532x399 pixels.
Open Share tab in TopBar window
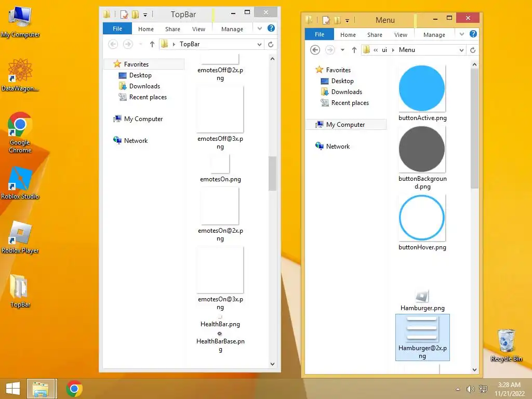[172, 29]
